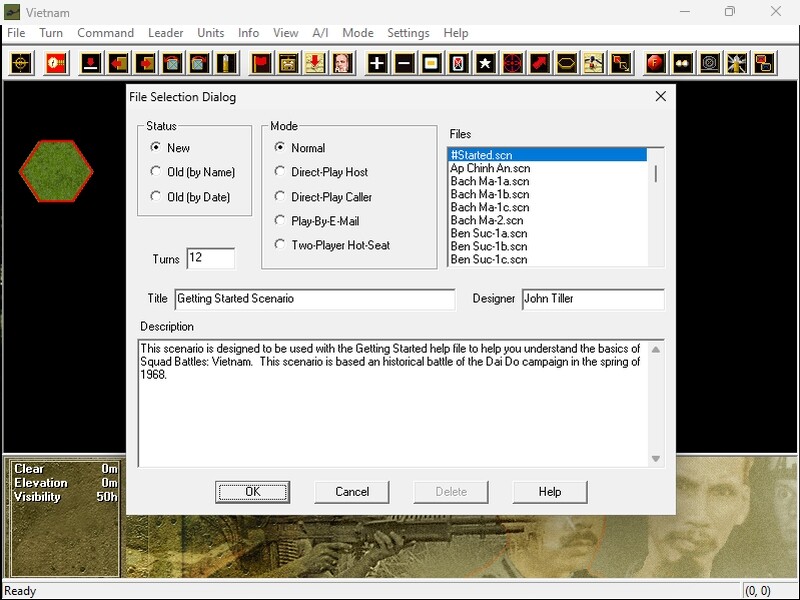
Task: Open the Command menu
Action: [105, 33]
